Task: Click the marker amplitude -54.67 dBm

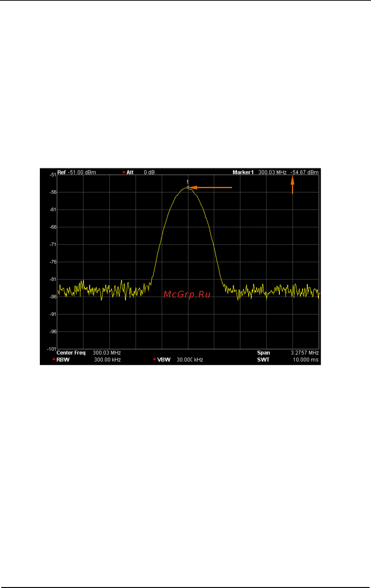Action: (305, 172)
